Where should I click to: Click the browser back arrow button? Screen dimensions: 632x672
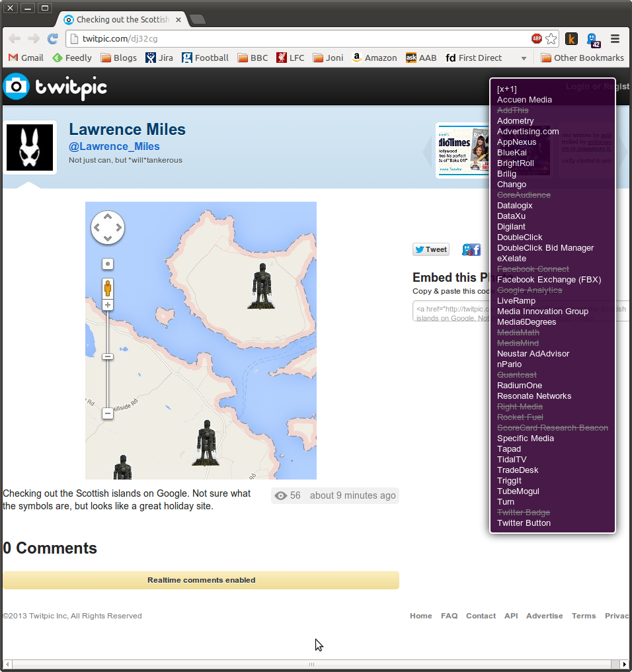point(15,39)
